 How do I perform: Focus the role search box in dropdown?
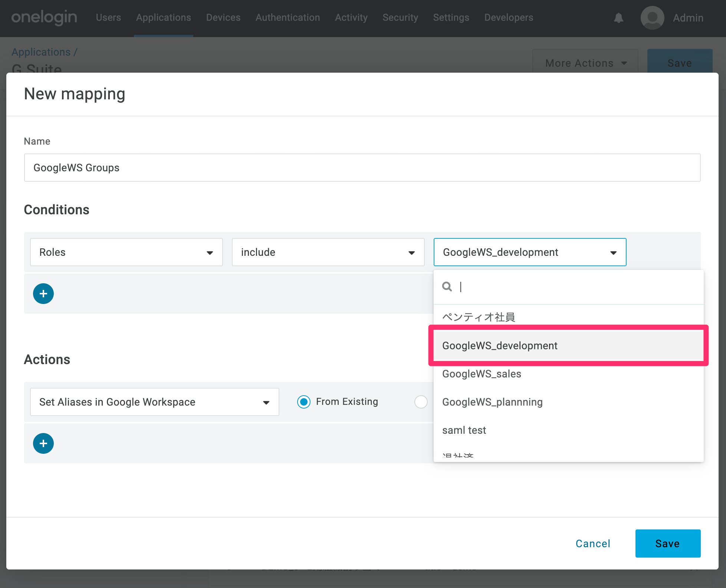click(x=569, y=287)
